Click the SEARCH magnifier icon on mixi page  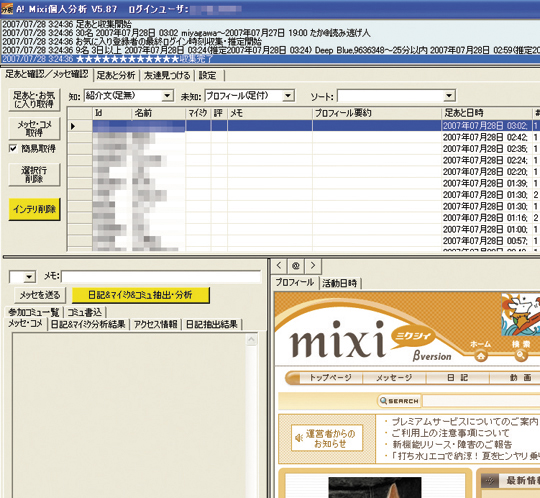383,401
